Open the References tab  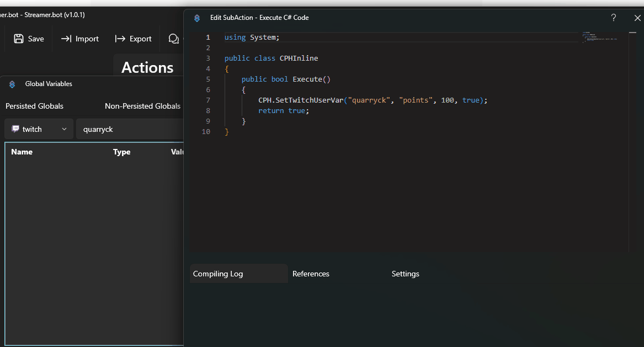click(x=311, y=274)
